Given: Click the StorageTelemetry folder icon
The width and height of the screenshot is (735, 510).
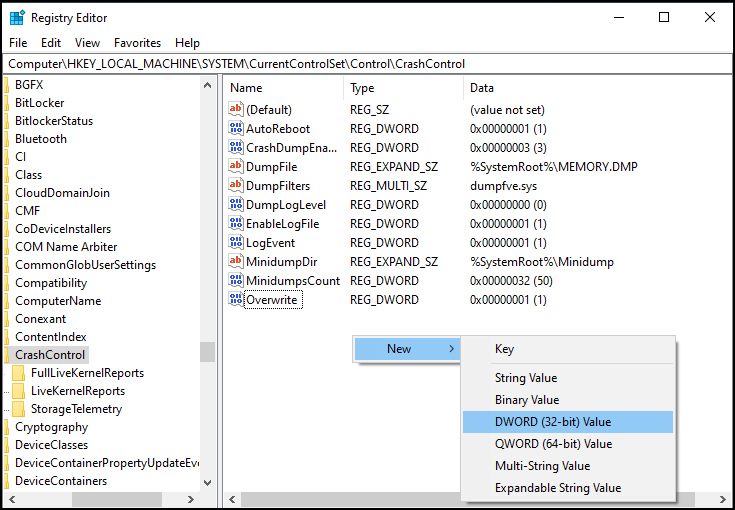Looking at the screenshot, I should click(19, 409).
